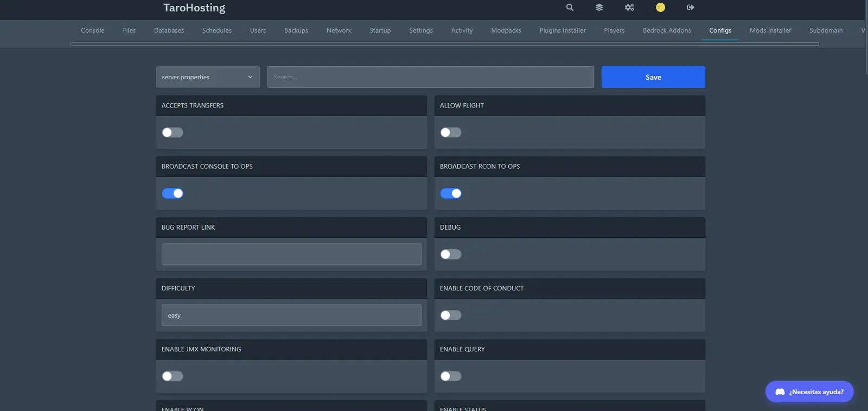The height and width of the screenshot is (411, 868).
Task: Click the BROADCAST RCON TO OPS heading
Action: 480,166
